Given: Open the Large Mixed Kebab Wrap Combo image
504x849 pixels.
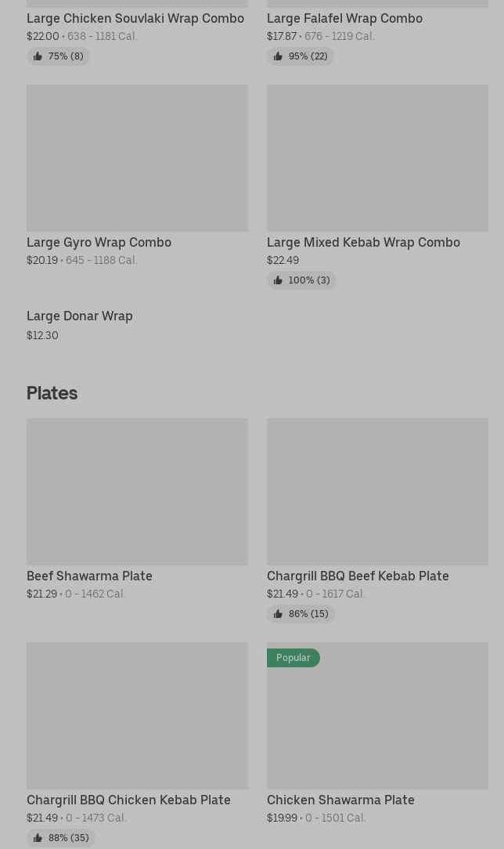Looking at the screenshot, I should (x=377, y=157).
